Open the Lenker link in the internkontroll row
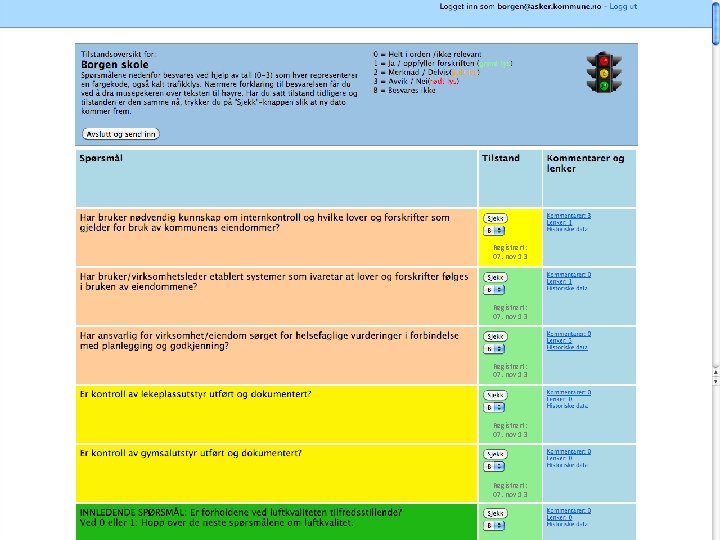 (559, 222)
